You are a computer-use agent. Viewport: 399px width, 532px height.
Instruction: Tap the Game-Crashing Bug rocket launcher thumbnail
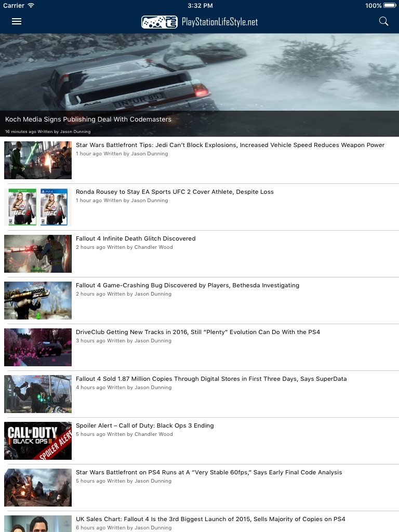[x=38, y=301]
